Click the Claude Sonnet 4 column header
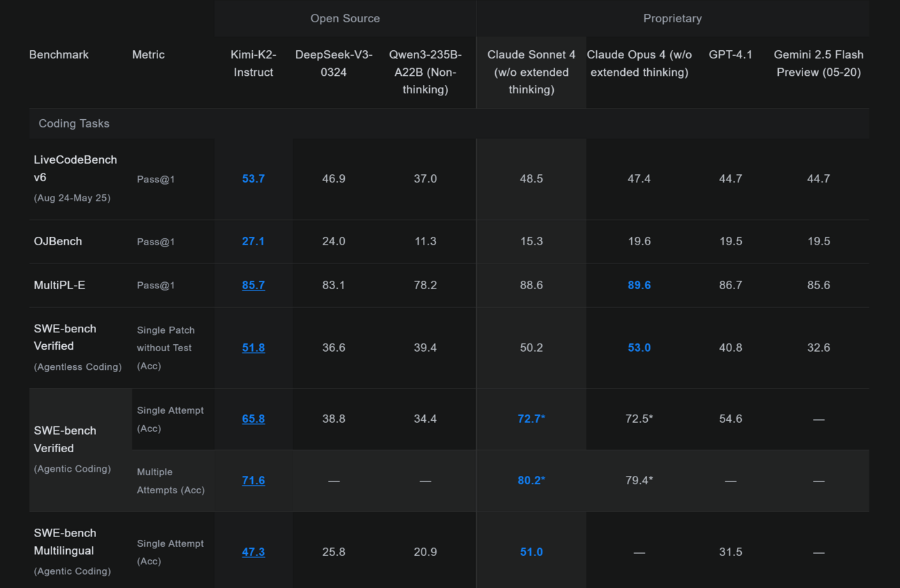The width and height of the screenshot is (900, 588). 532,72
